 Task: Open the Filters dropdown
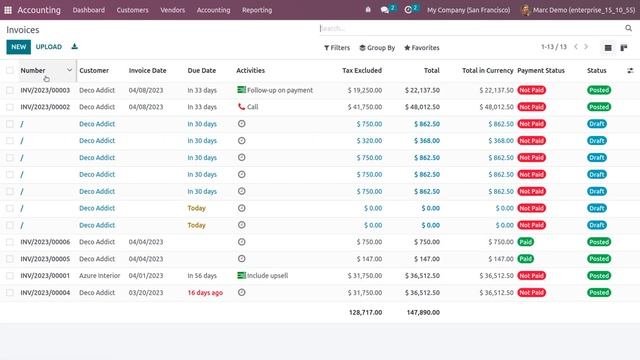tap(337, 48)
